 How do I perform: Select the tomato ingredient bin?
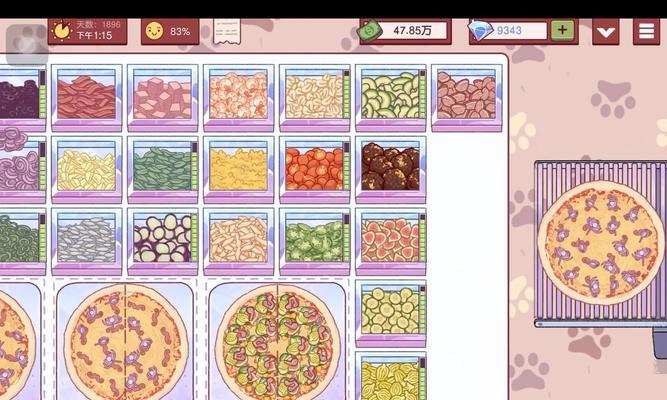315,169
